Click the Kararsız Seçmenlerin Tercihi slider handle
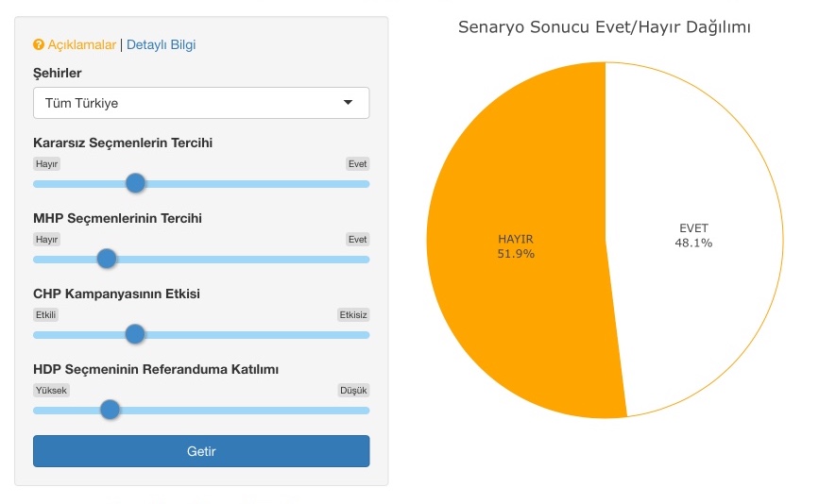 [135, 183]
